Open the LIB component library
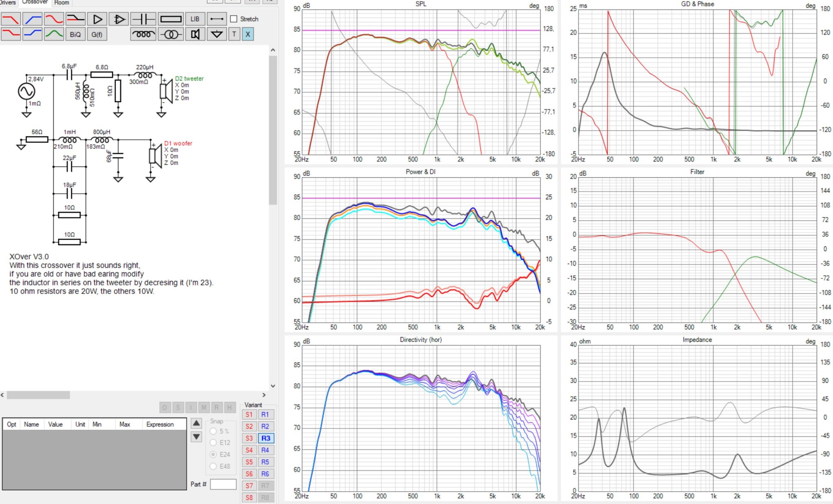This screenshot has height=504, width=833. [195, 19]
